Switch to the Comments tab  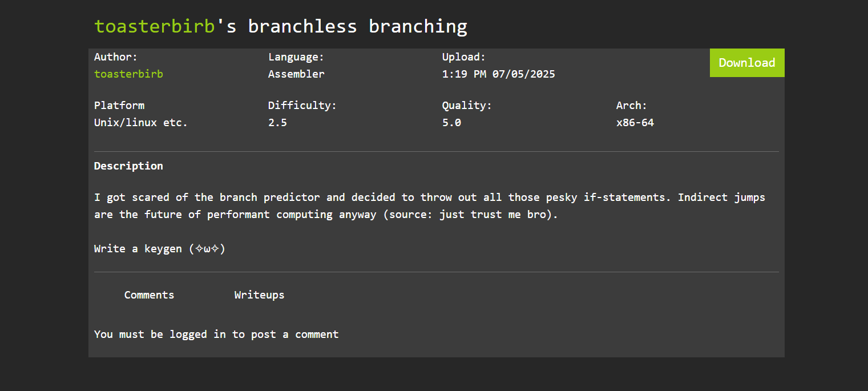tap(149, 295)
